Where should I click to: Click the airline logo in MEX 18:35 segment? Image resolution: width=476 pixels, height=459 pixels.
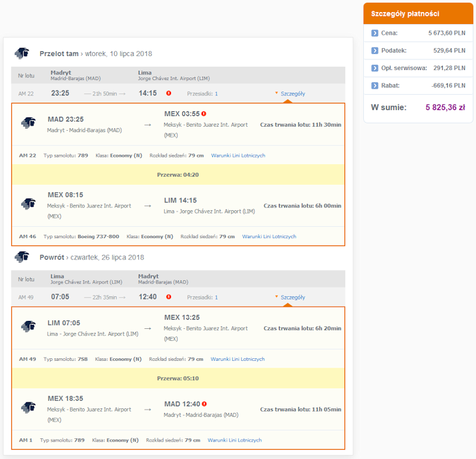(x=28, y=408)
